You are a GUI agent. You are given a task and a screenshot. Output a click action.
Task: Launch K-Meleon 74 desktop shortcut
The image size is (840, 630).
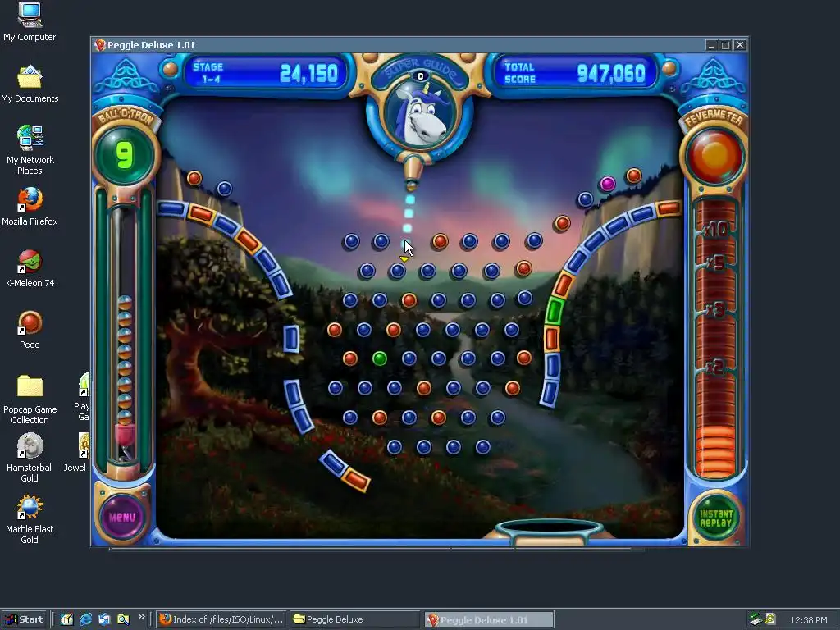[x=30, y=269]
